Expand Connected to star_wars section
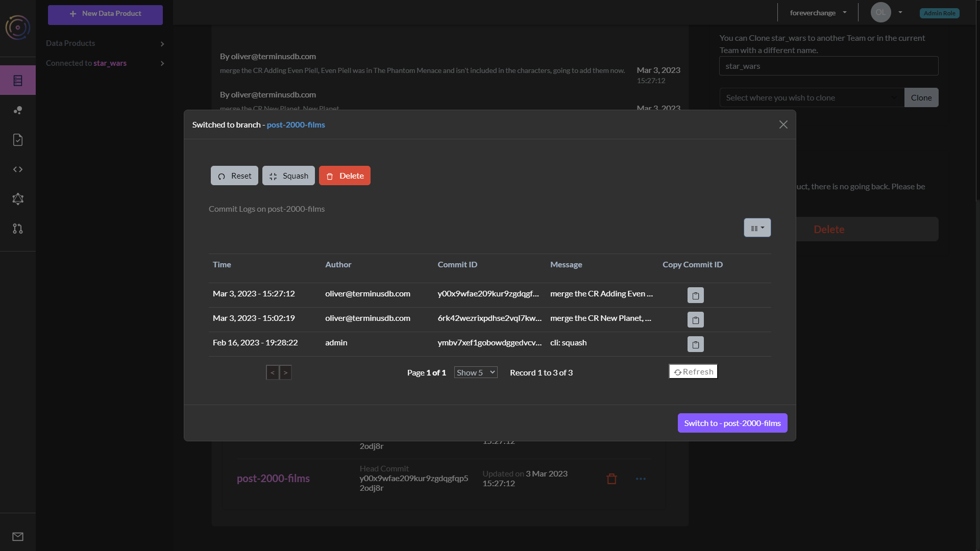Image resolution: width=980 pixels, height=551 pixels. 105,63
